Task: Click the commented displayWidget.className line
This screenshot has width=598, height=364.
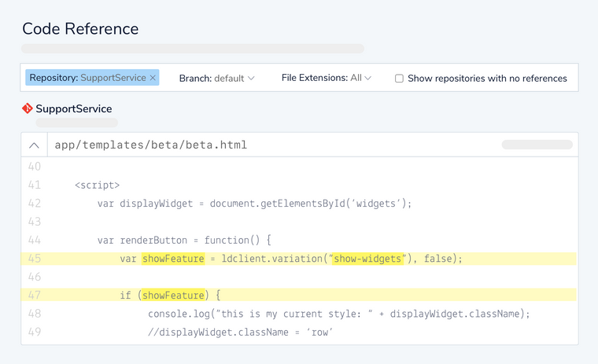Action: 241,333
